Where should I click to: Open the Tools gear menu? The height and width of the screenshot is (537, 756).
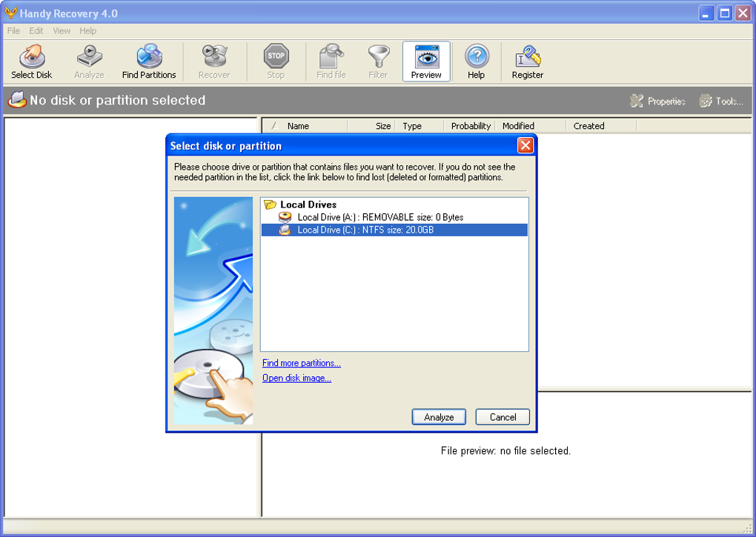[x=721, y=101]
